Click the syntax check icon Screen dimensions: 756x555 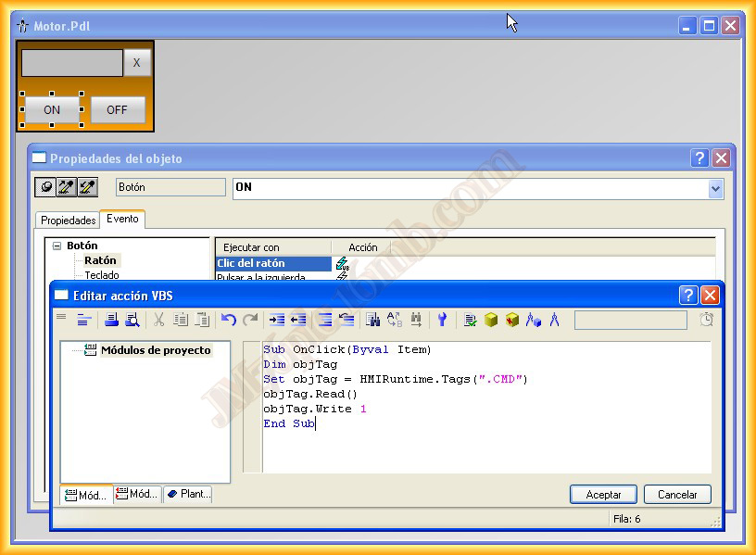(x=471, y=320)
